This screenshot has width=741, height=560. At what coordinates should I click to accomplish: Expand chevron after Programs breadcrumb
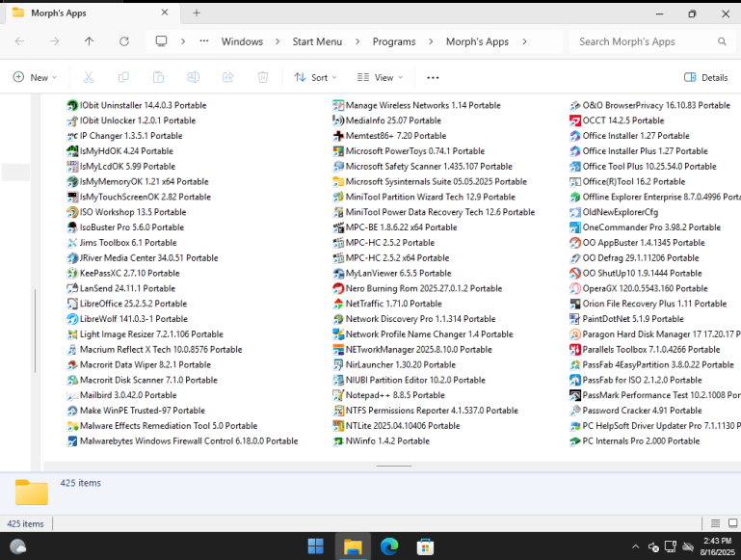(x=431, y=41)
